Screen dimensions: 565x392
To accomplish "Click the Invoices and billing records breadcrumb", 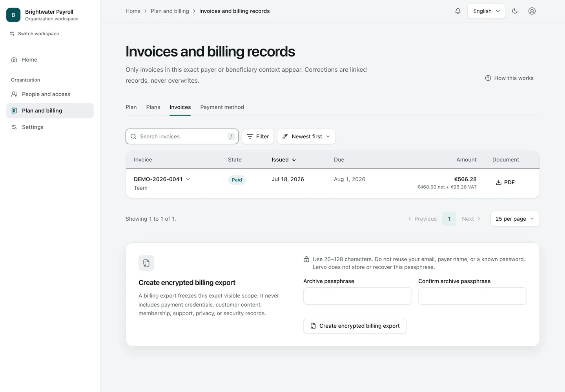I will [x=235, y=11].
